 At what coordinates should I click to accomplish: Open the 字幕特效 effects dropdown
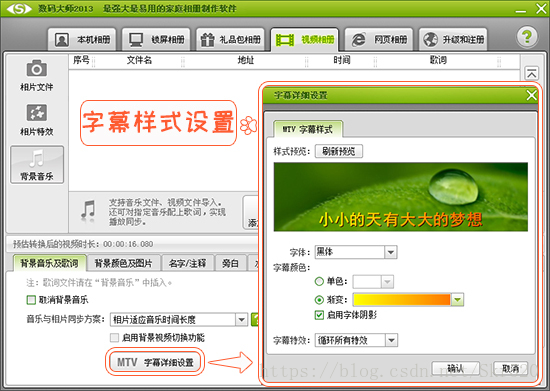pos(356,340)
